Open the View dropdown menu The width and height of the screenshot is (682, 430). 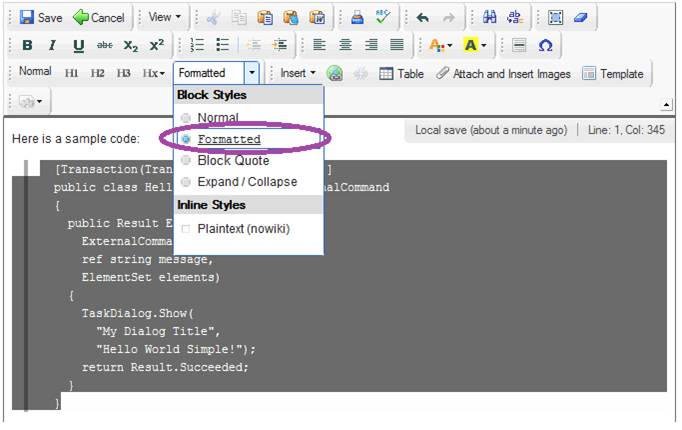coord(164,17)
